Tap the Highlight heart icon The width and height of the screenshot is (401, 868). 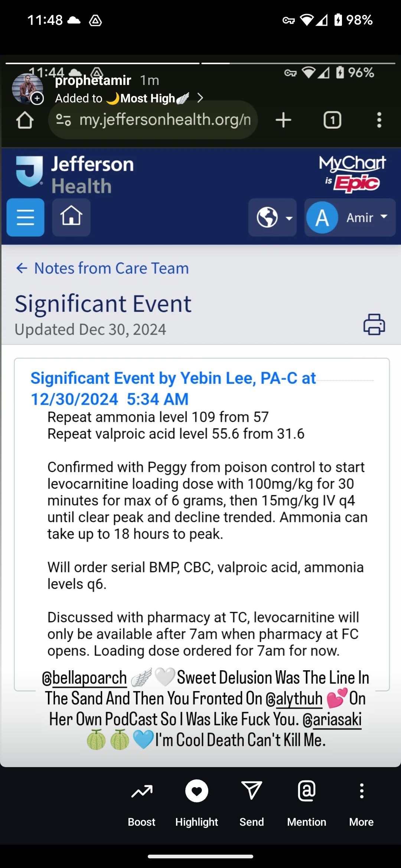[197, 791]
